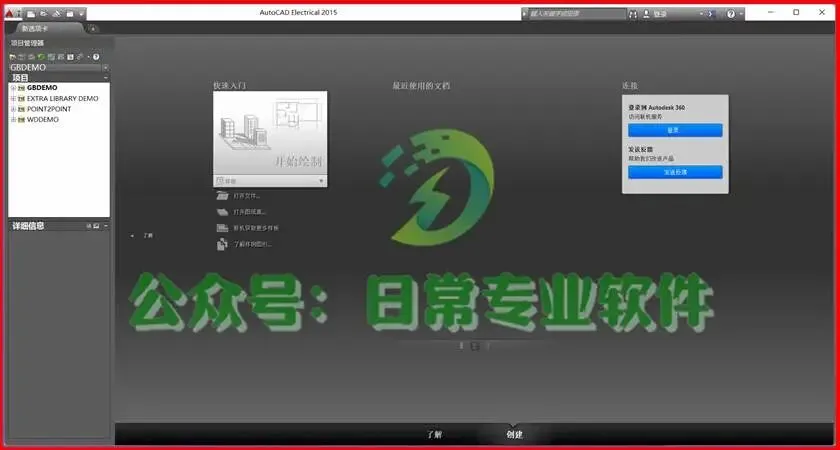Click the green refresh icon in Project Manager
The width and height of the screenshot is (840, 450).
(41, 57)
